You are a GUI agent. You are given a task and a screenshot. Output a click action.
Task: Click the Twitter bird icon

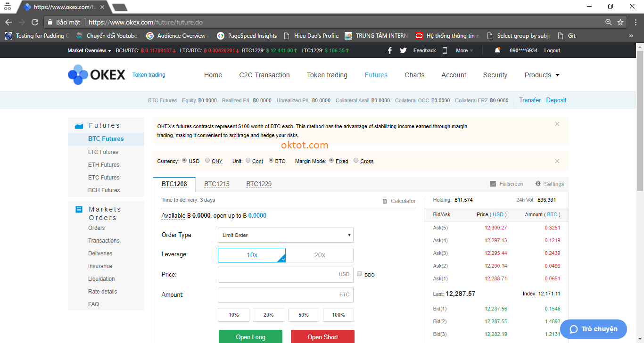tap(403, 50)
